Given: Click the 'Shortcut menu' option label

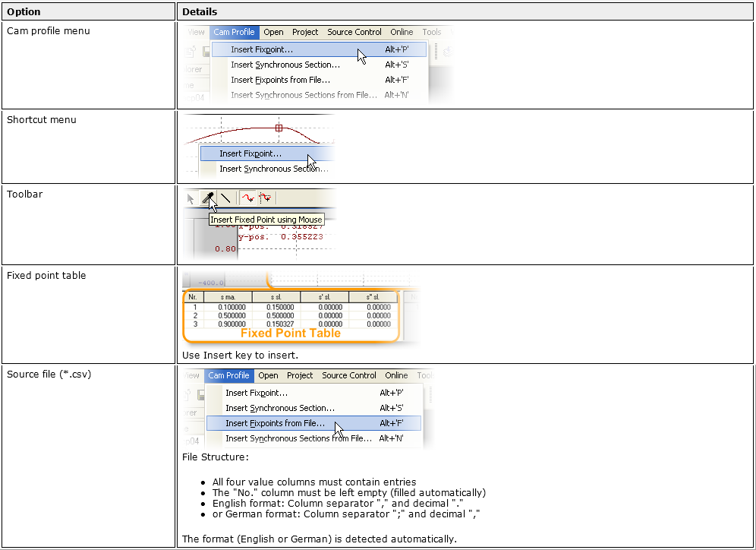Looking at the screenshot, I should point(42,120).
